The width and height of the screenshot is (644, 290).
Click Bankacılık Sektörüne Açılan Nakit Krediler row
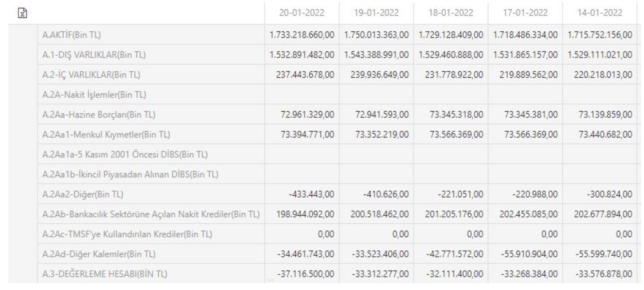pos(151,214)
